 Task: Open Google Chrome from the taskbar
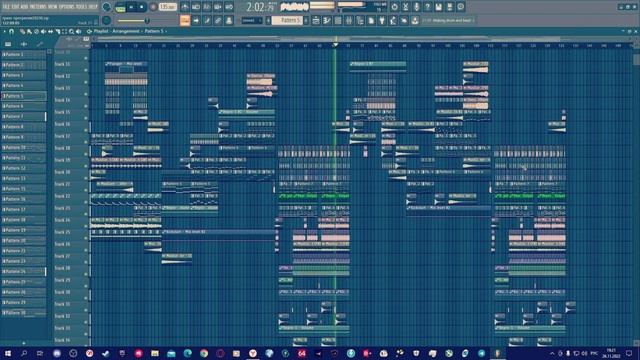point(204,353)
